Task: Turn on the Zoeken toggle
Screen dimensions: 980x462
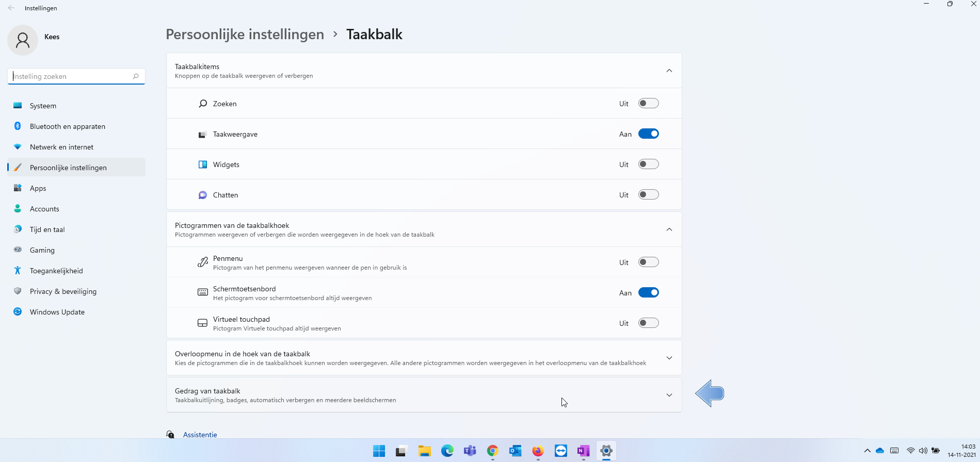Action: tap(649, 103)
